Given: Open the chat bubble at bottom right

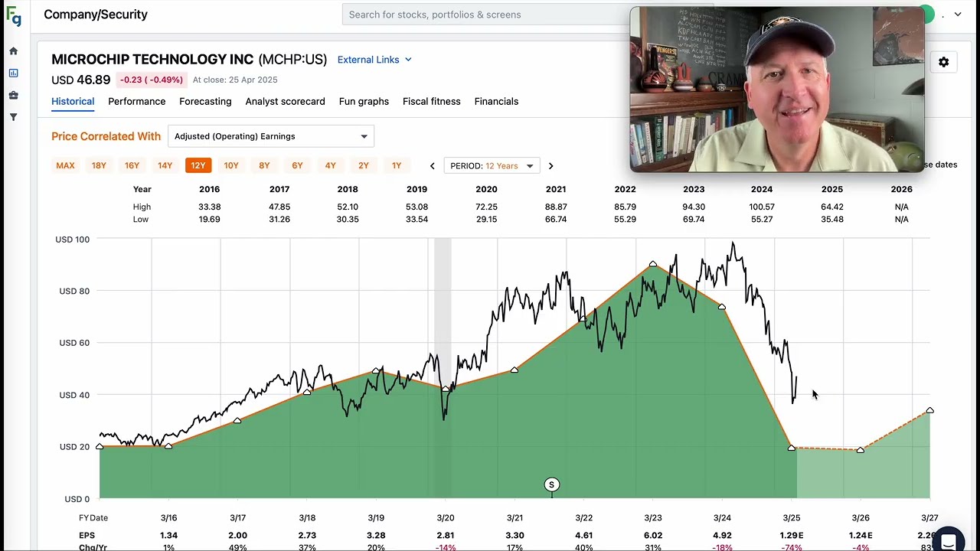Looking at the screenshot, I should click(x=949, y=541).
